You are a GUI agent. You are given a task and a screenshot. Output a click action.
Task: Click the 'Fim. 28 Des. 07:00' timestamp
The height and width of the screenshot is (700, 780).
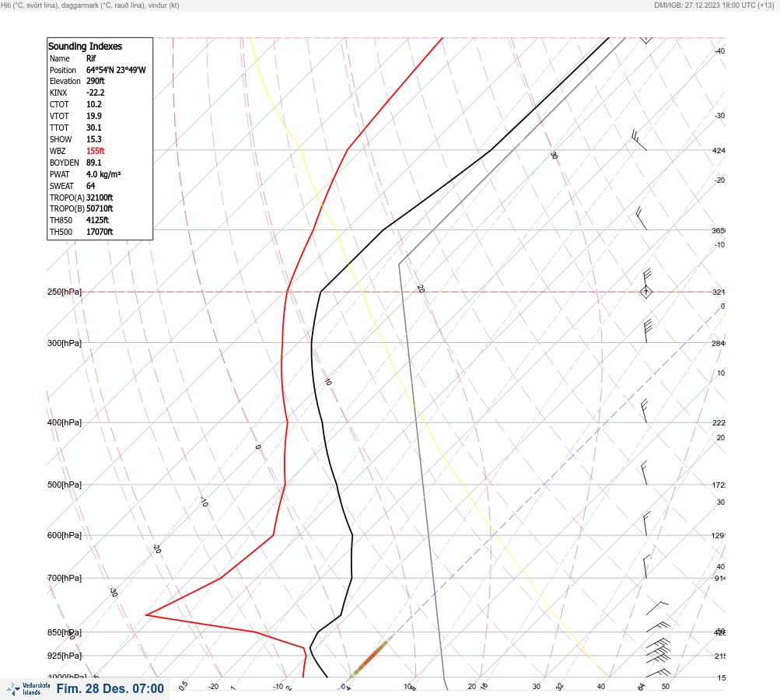point(110,688)
